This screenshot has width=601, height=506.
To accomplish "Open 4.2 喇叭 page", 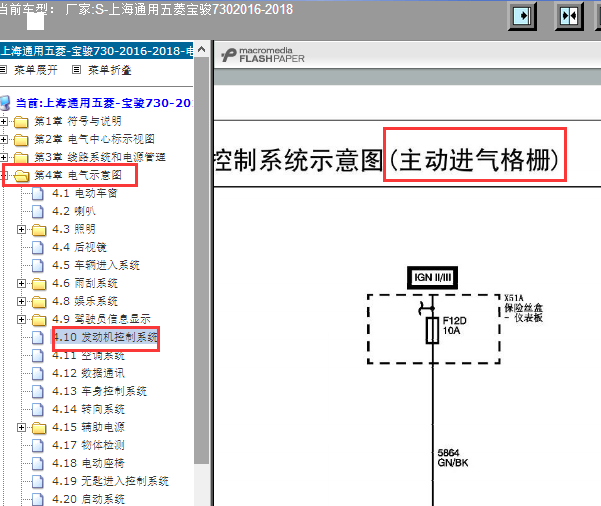I will (x=74, y=211).
